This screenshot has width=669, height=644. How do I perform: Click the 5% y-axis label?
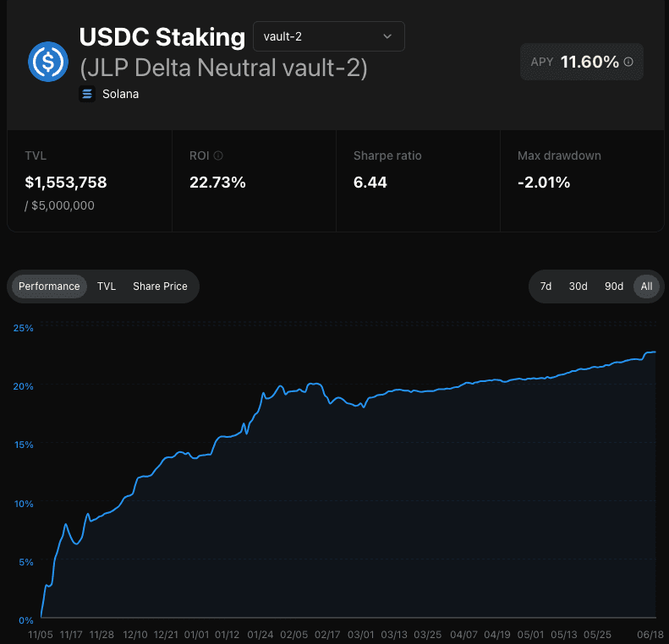point(26,562)
